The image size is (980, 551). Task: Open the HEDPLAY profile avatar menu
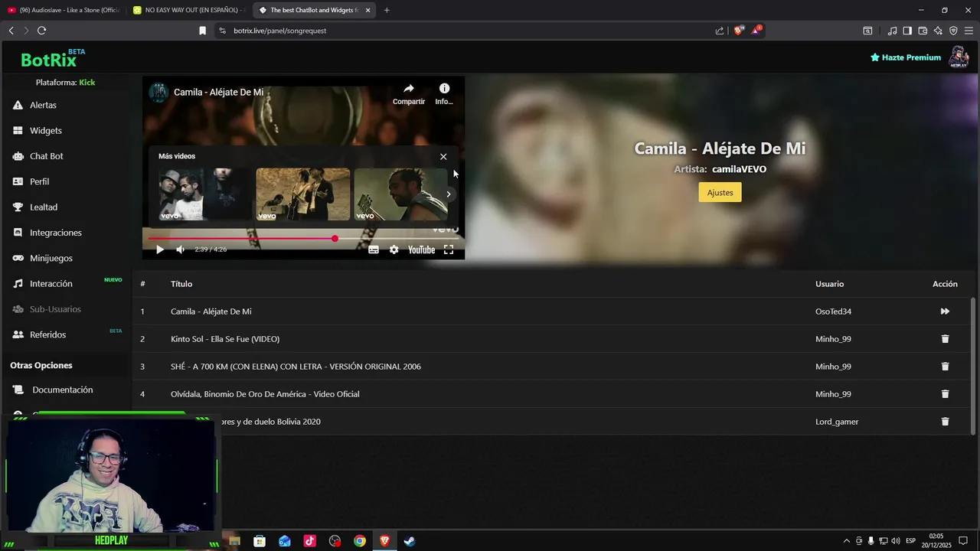pyautogui.click(x=959, y=57)
